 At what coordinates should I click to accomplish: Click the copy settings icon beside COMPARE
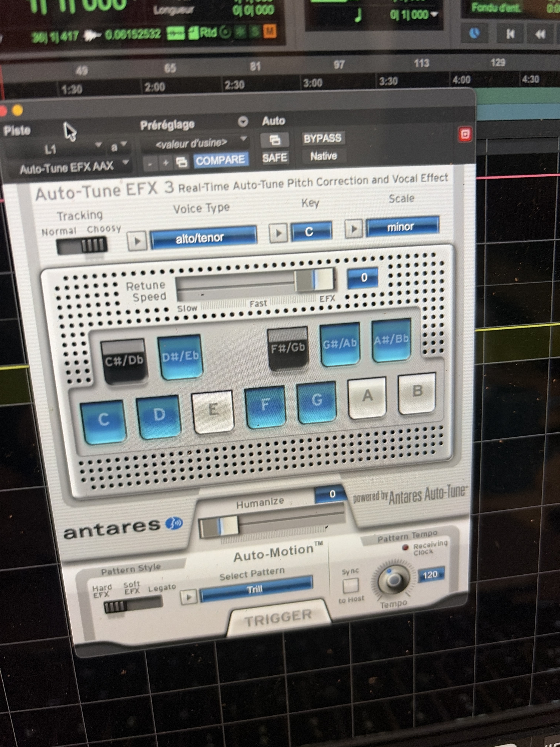click(x=182, y=162)
